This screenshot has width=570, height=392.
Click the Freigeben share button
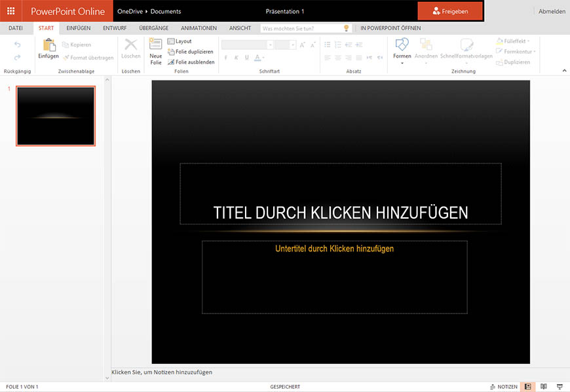[x=450, y=11]
